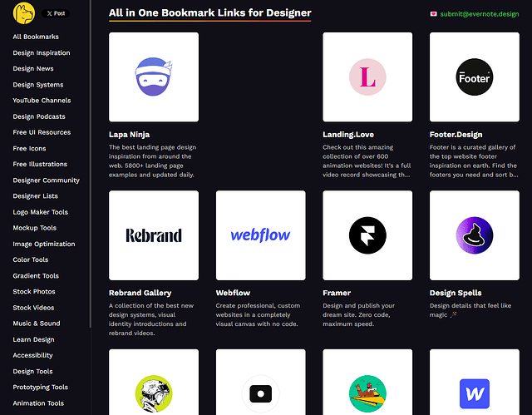The width and height of the screenshot is (532, 415).
Task: Click the Webflow description text
Action: [258, 315]
